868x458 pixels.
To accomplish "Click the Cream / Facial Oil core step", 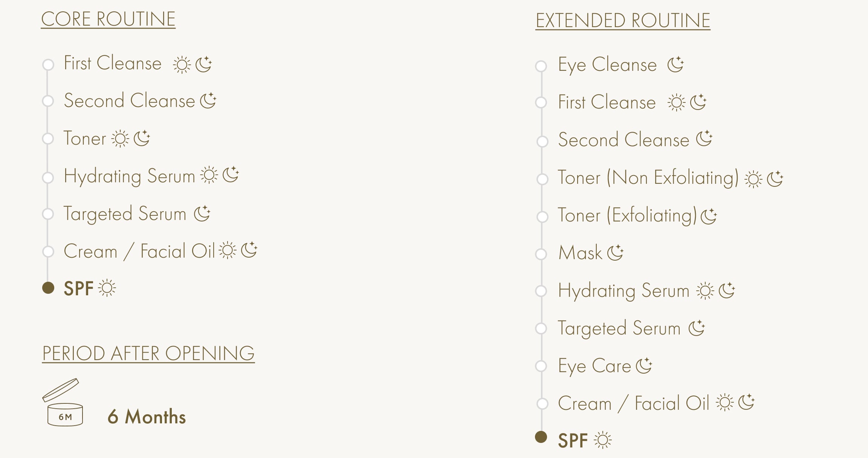I will click(139, 251).
